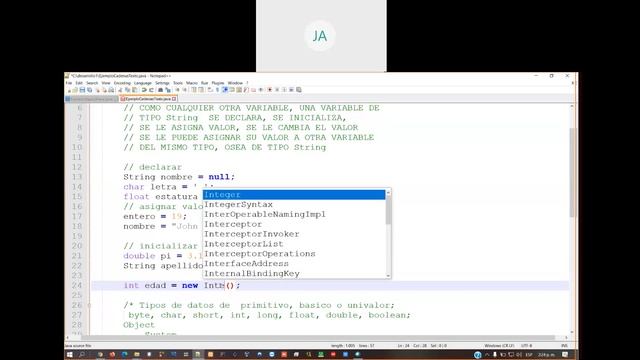Open the Search menu
This screenshot has width=640, height=360.
(x=92, y=83)
